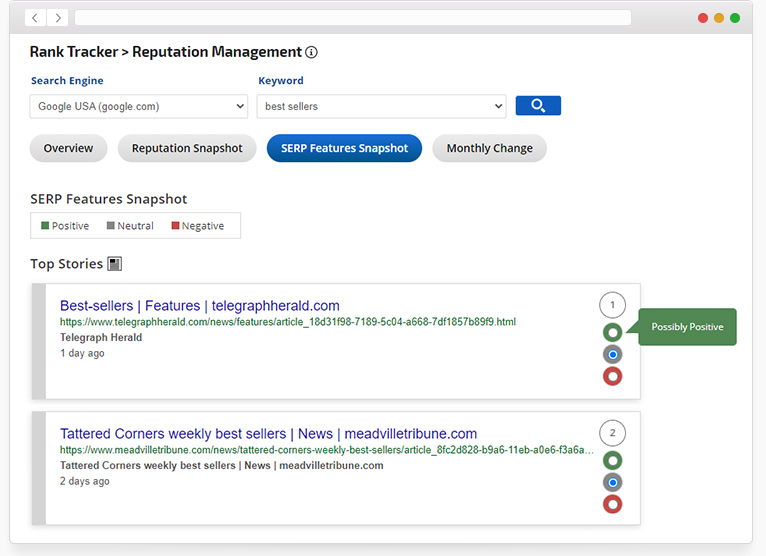This screenshot has width=766, height=556.
Task: Click rank number 1 circle badge
Action: pos(612,305)
